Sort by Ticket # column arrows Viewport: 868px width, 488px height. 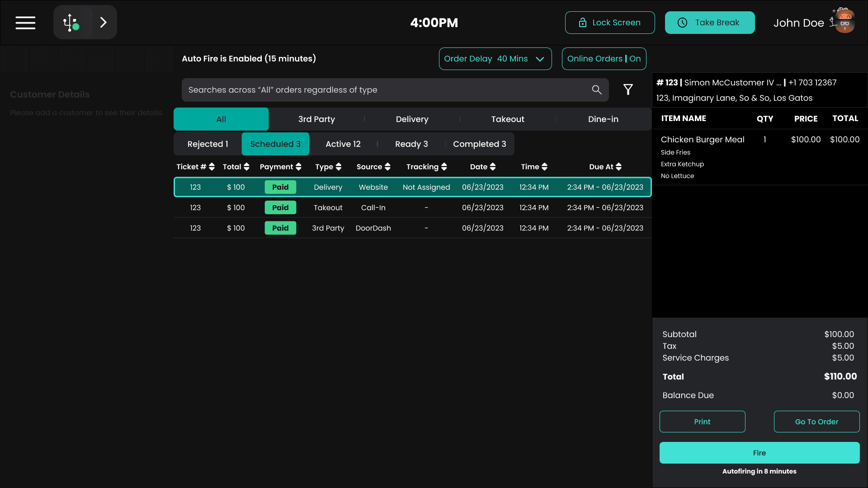(212, 167)
